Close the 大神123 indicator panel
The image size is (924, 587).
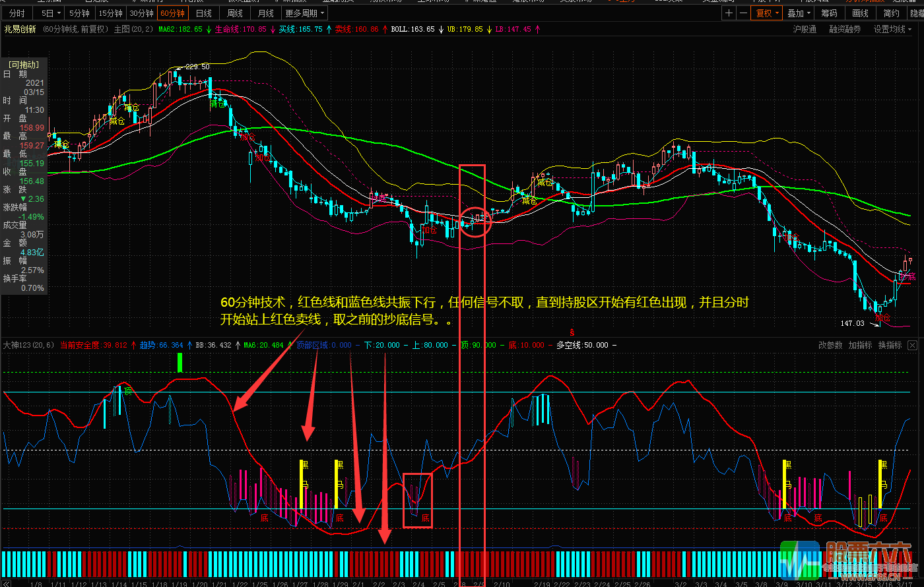[912, 345]
